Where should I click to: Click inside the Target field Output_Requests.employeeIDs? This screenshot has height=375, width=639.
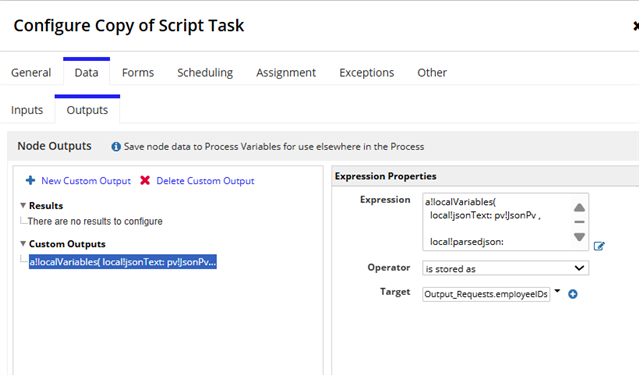coord(486,294)
